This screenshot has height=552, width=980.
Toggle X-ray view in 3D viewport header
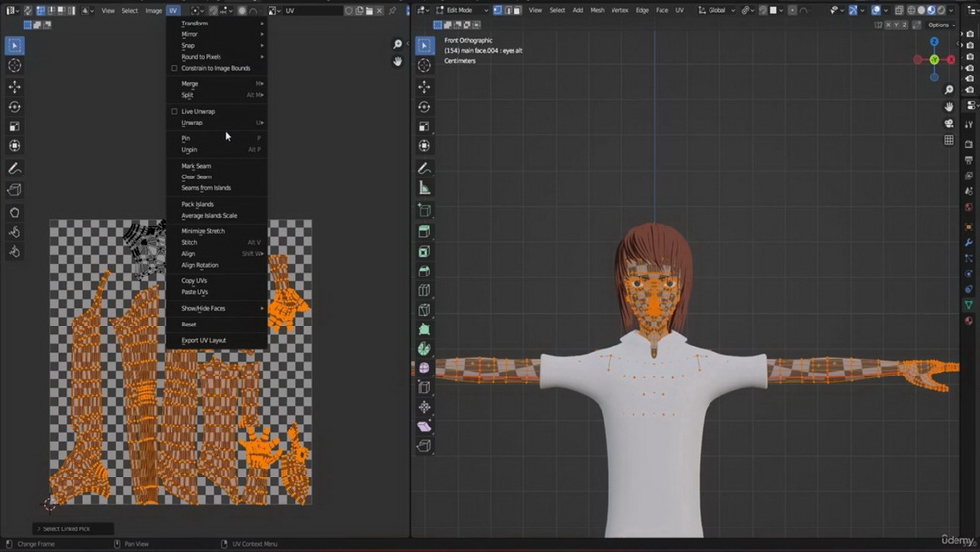[899, 10]
